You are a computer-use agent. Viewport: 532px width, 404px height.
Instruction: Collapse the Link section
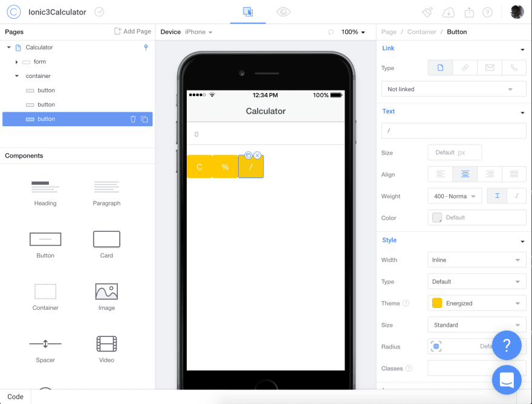click(522, 50)
